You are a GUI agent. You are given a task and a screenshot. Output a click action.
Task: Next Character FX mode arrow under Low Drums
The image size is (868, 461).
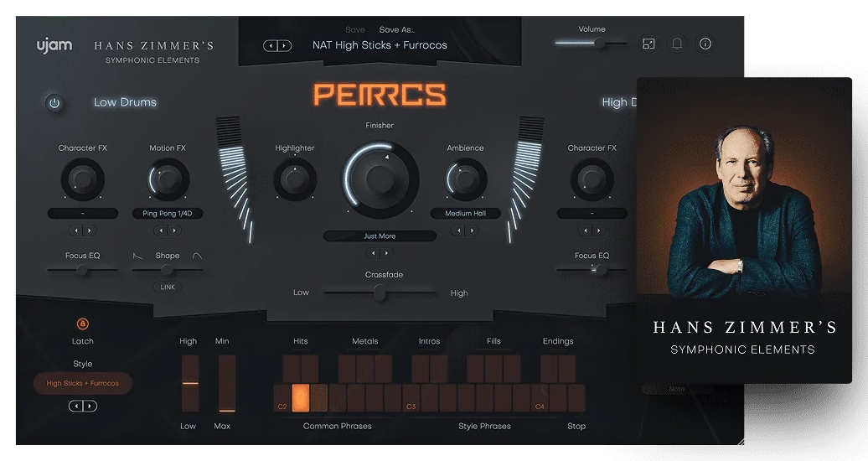(x=90, y=230)
